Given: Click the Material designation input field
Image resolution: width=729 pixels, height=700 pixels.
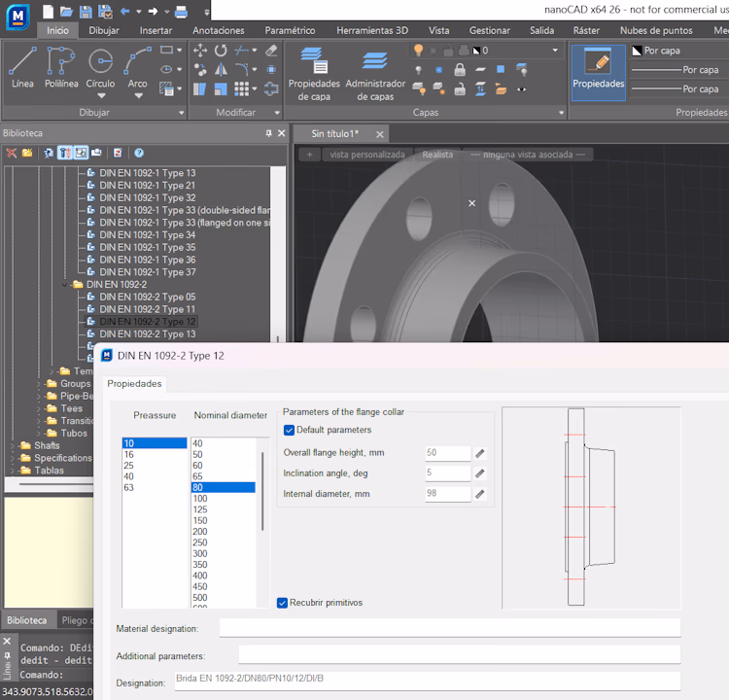Looking at the screenshot, I should point(450,628).
